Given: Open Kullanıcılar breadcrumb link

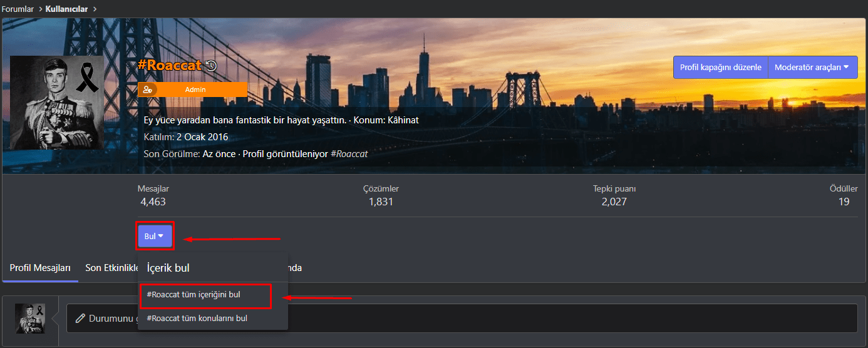Looking at the screenshot, I should [66, 9].
